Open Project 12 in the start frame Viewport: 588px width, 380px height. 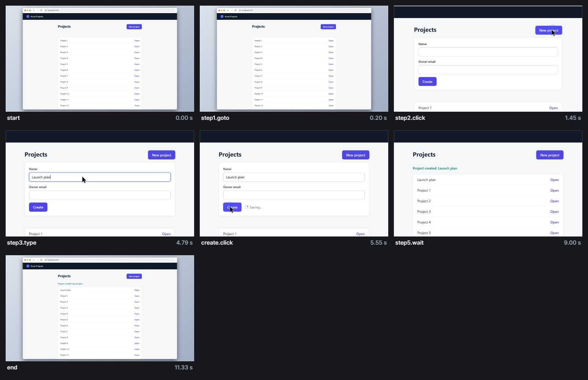[x=137, y=106]
